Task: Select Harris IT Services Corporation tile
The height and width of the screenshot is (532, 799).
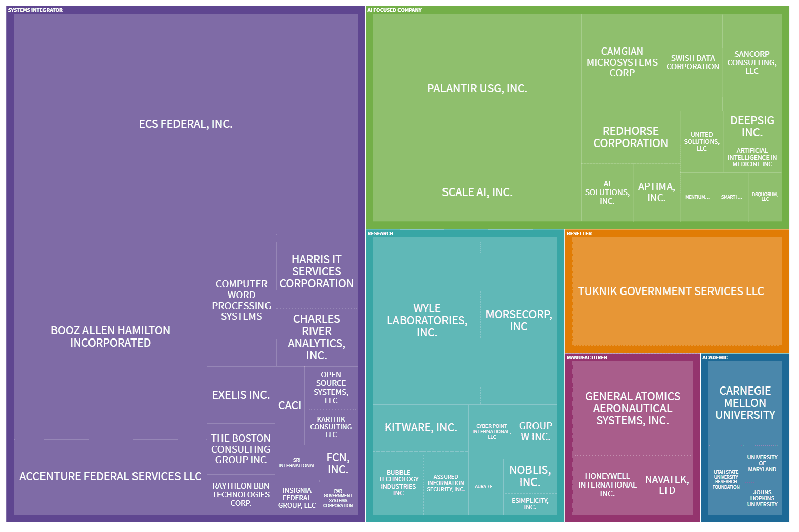Action: point(317,271)
